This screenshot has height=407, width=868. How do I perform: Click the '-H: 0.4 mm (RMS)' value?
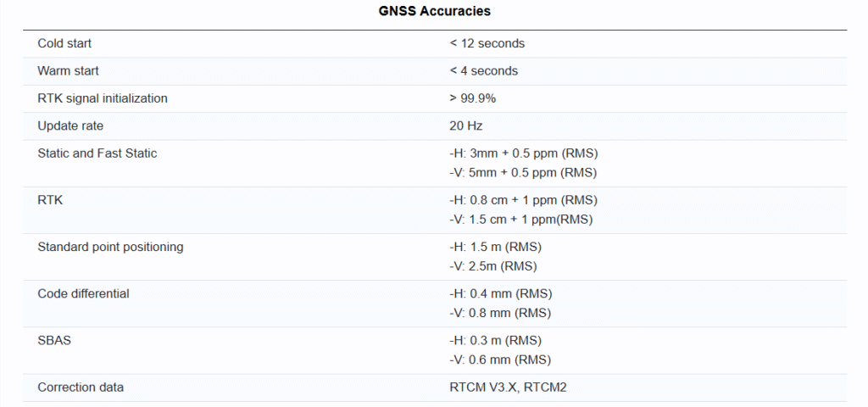(x=500, y=293)
